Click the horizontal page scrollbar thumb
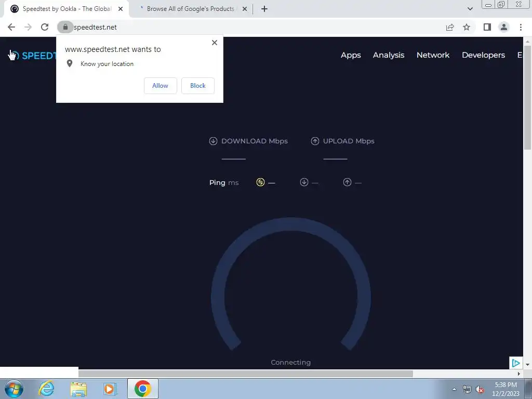 tap(246, 374)
